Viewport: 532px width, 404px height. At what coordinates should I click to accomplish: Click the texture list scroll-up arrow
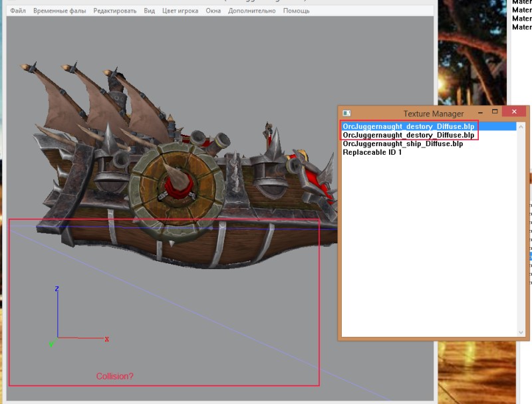[x=521, y=126]
